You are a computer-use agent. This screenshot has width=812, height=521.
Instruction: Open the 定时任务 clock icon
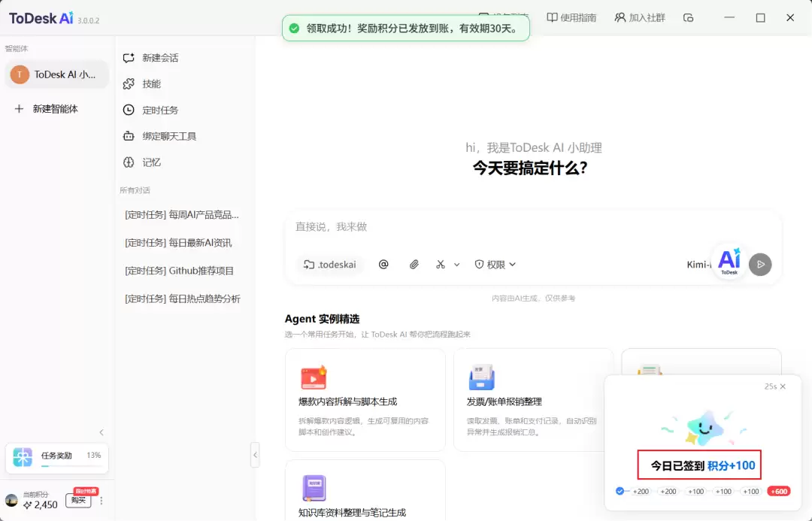(129, 110)
